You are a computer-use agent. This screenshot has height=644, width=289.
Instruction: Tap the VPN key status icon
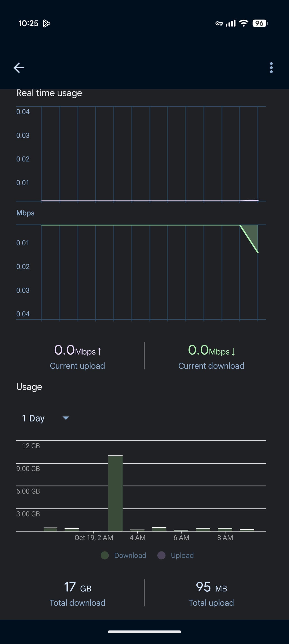pos(219,23)
